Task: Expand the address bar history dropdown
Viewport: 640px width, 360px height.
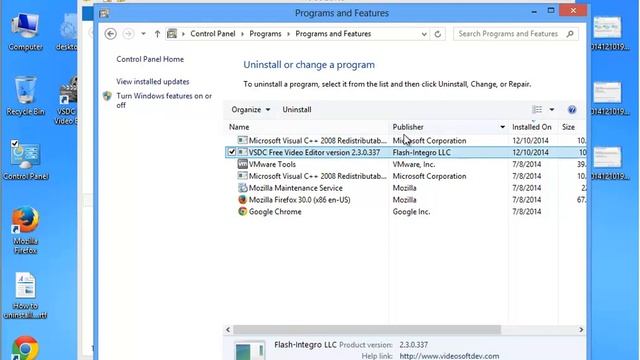Action: click(424, 34)
